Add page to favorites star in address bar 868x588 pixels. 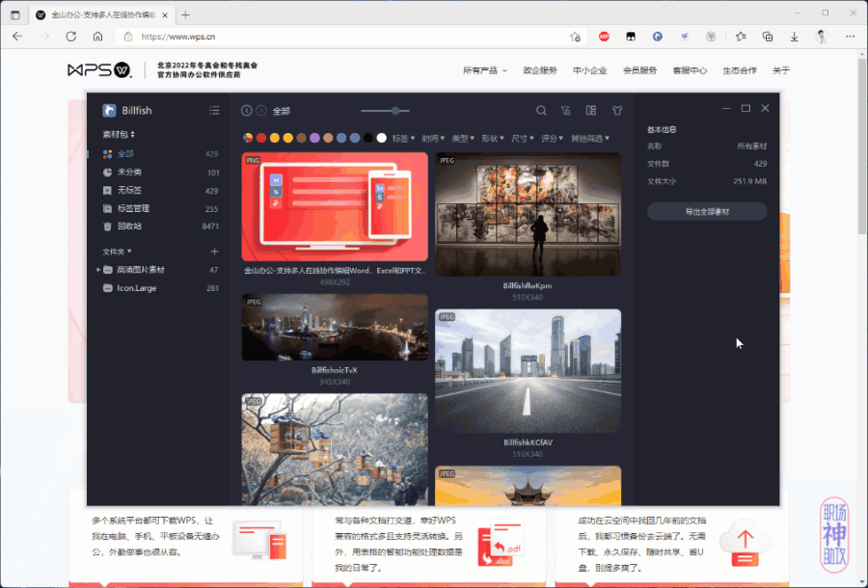coord(575,37)
